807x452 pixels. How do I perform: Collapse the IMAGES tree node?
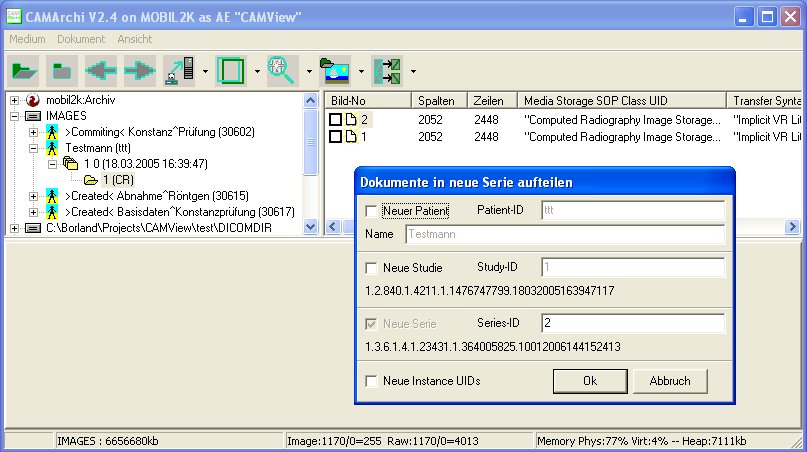(14, 116)
